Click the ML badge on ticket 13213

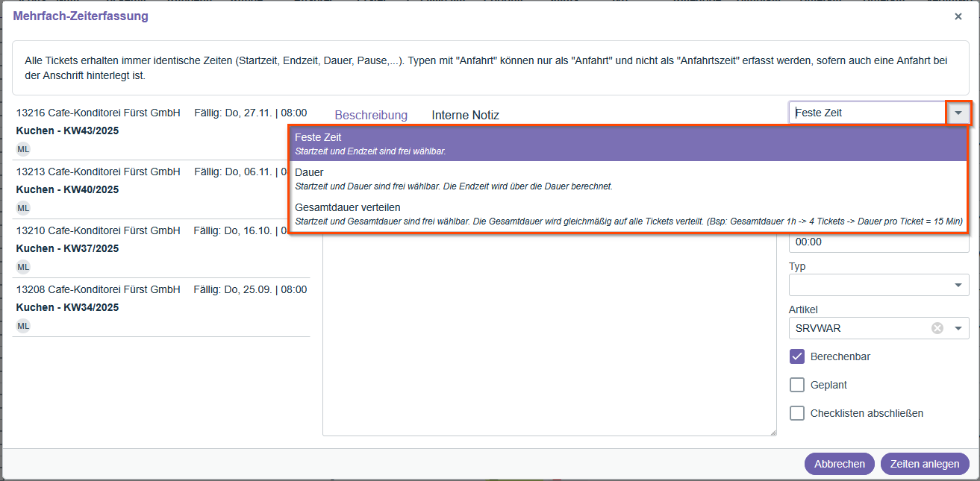[x=22, y=207]
